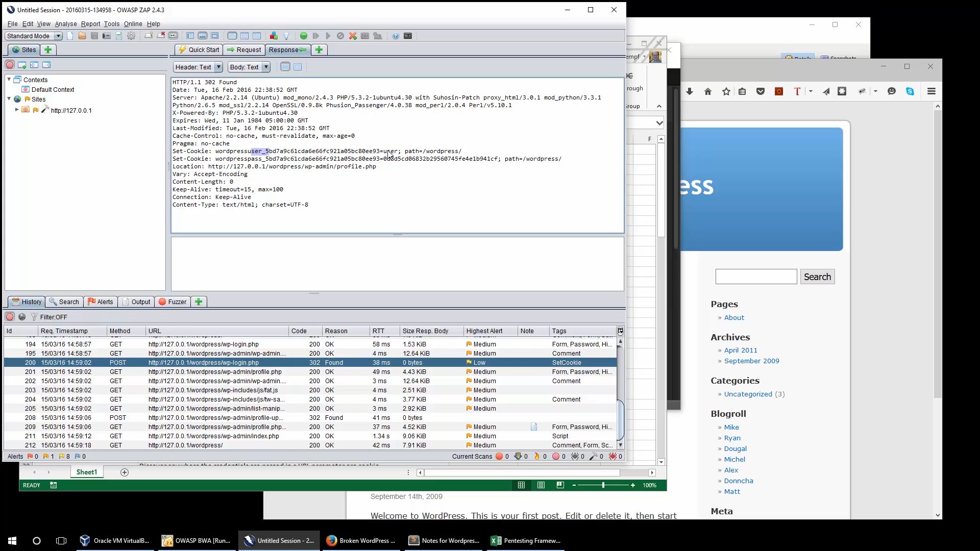Open the Tools menu
The height and width of the screenshot is (551, 980).
click(112, 24)
